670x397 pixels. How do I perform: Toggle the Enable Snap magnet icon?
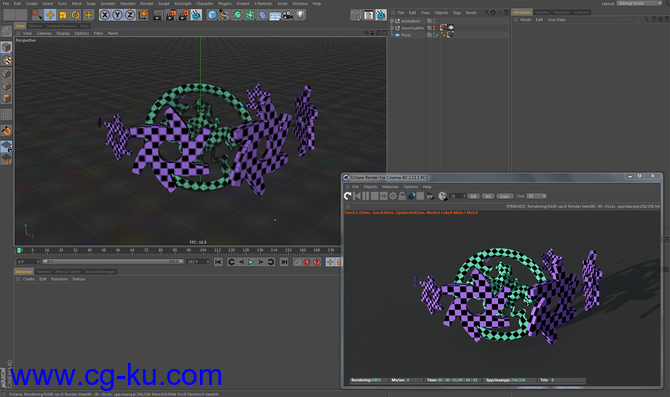point(6,130)
